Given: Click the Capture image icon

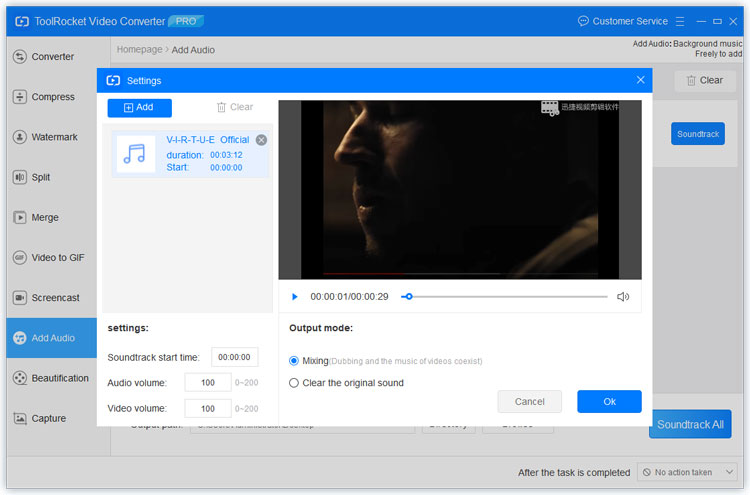Looking at the screenshot, I should pyautogui.click(x=20, y=418).
